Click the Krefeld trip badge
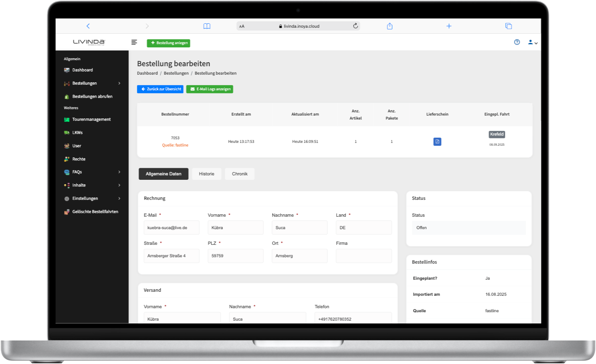 (x=497, y=134)
